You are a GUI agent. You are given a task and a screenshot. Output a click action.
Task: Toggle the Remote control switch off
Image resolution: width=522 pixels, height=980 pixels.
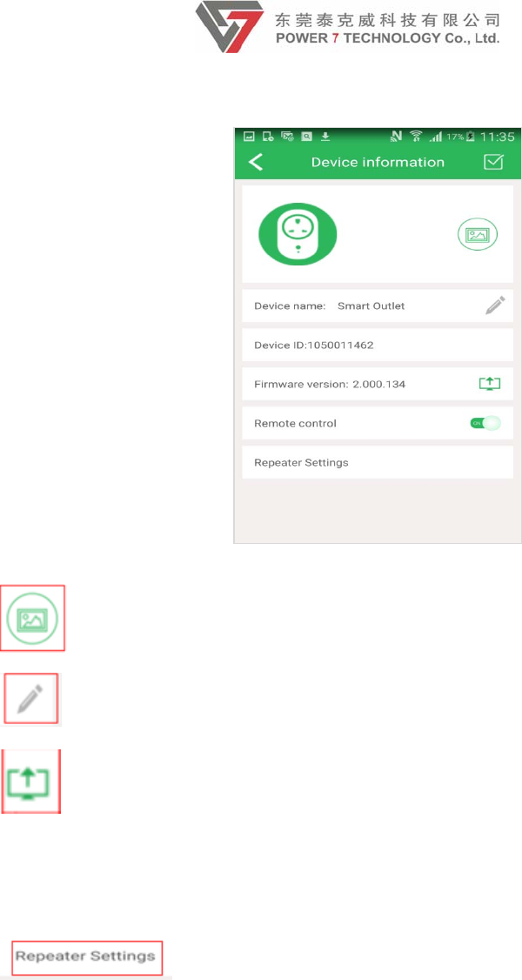485,423
